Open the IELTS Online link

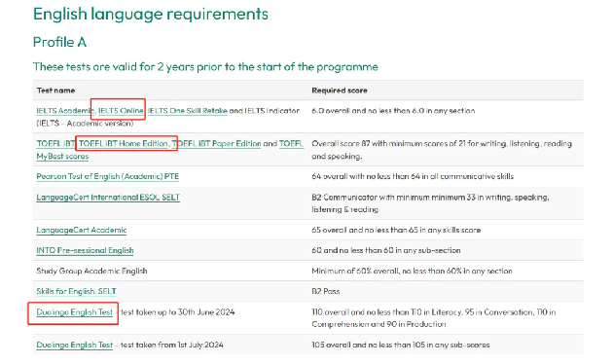coord(121,111)
